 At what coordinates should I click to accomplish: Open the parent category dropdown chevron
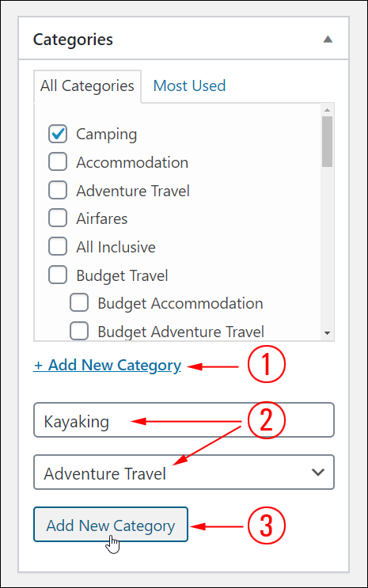coord(317,472)
